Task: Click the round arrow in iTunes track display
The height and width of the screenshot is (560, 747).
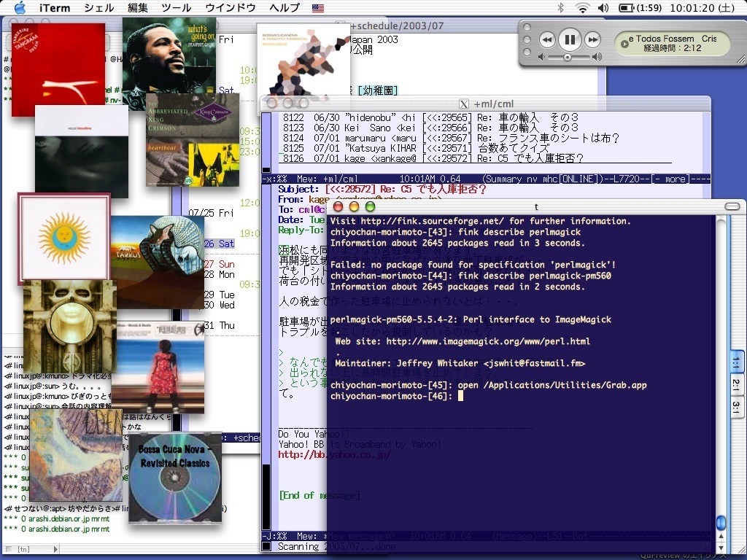Action: point(624,44)
